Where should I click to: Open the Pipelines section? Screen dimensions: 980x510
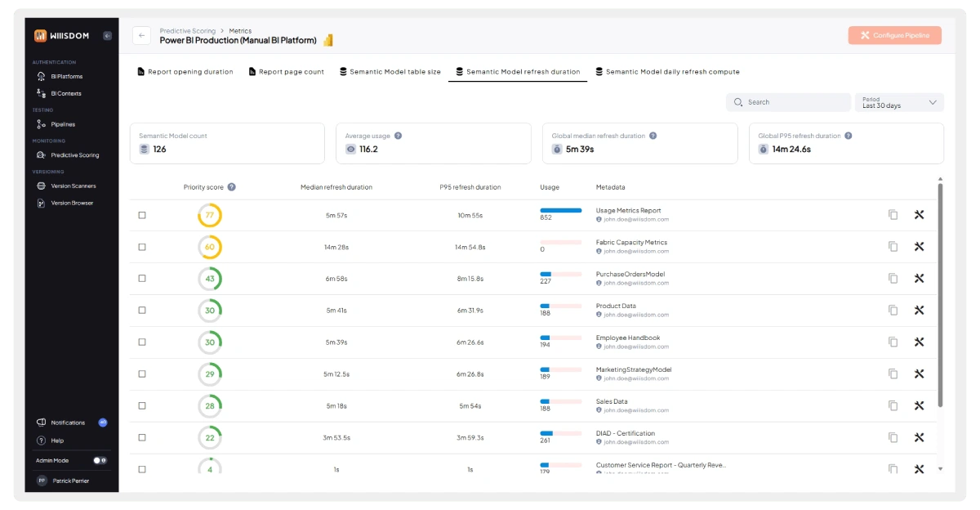63,123
